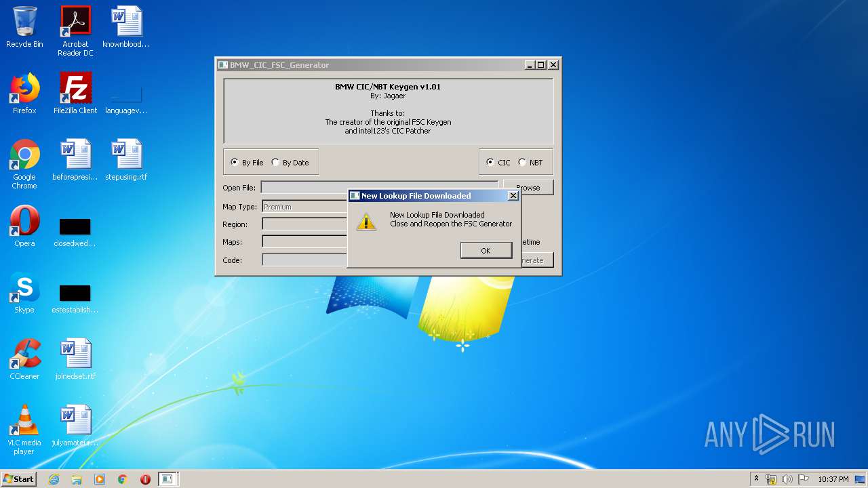The image size is (868, 488).
Task: Click the Region field
Action: coord(304,224)
